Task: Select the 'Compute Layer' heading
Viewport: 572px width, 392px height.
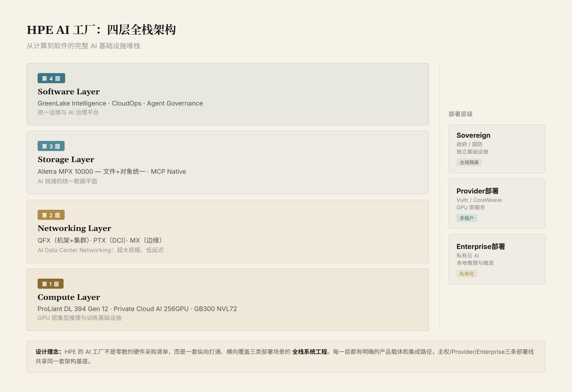Action: coord(69,297)
